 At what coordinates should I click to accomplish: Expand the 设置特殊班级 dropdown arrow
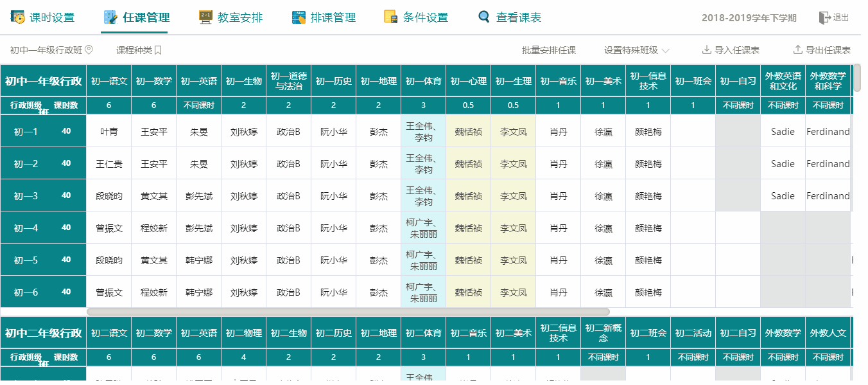point(666,50)
